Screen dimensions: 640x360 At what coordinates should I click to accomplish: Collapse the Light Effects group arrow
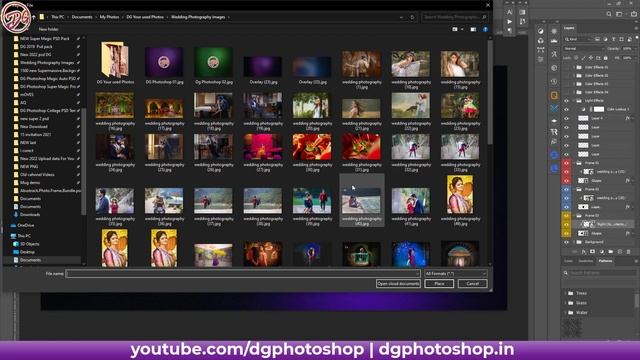tap(574, 100)
